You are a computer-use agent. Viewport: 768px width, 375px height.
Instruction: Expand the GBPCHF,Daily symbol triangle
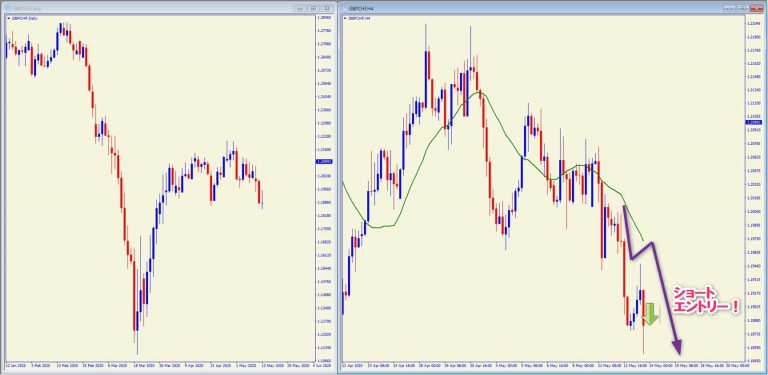point(8,18)
